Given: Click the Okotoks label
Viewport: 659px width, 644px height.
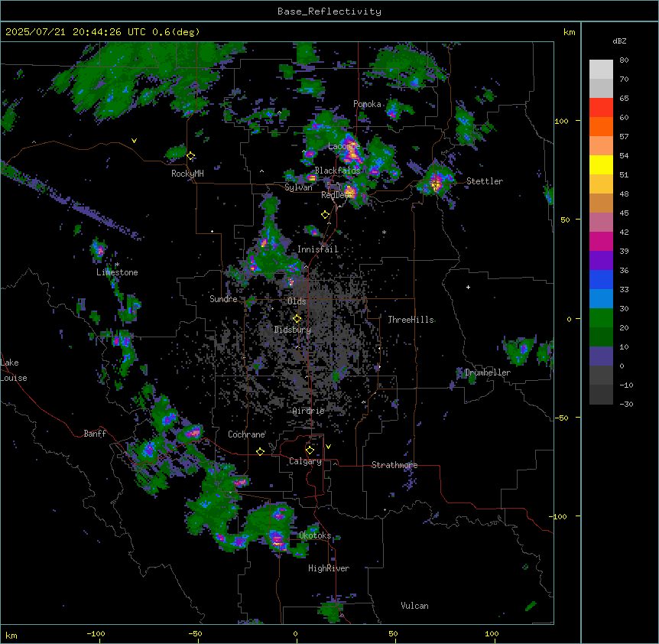Looking at the screenshot, I should coord(315,535).
